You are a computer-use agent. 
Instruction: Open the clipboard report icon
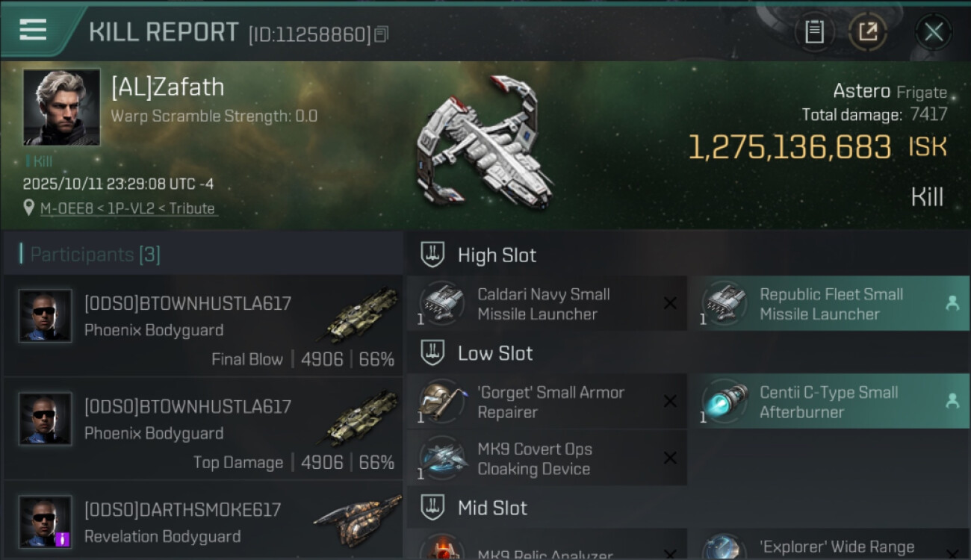click(x=814, y=31)
